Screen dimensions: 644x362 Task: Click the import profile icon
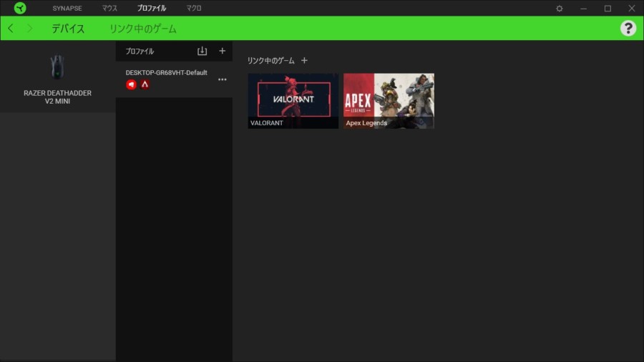coord(202,51)
